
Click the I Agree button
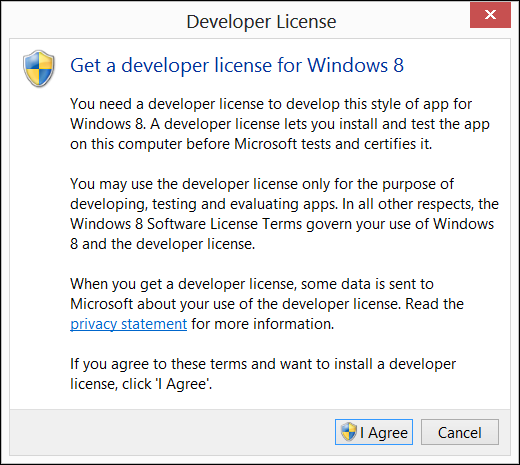click(374, 432)
